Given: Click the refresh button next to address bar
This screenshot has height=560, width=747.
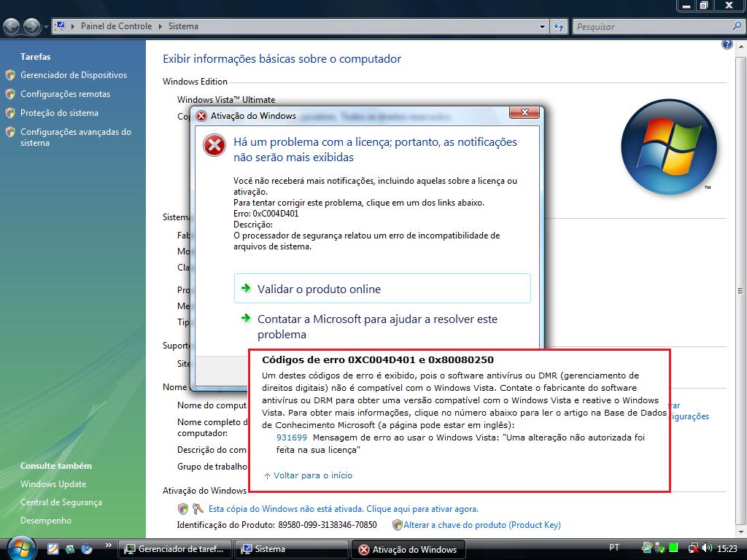Looking at the screenshot, I should pyautogui.click(x=559, y=27).
